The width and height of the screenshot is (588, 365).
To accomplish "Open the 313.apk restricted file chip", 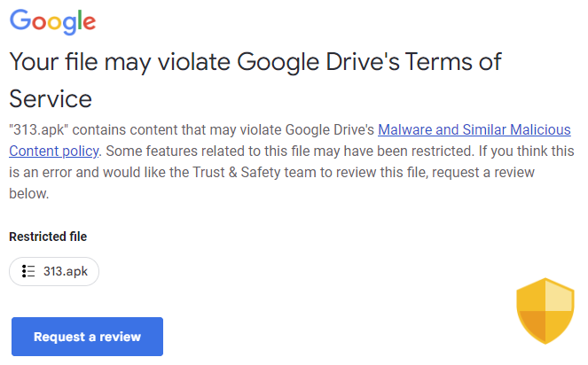I will (54, 271).
